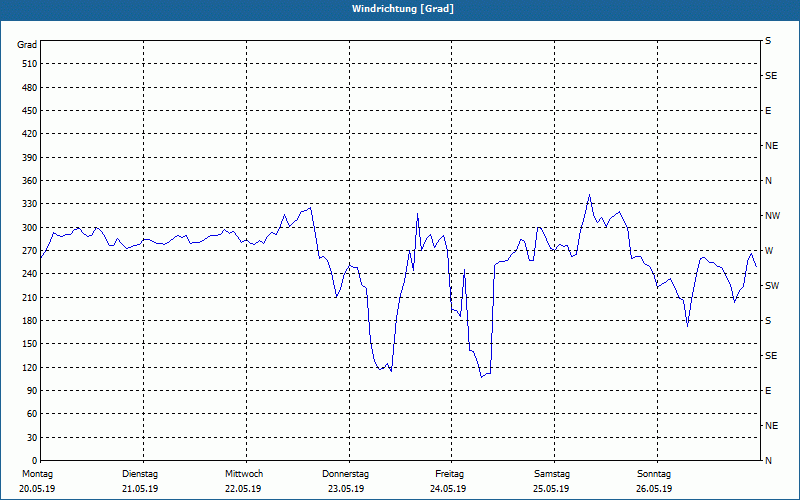The image size is (800, 500).
Task: Click the 'W' compass label
Action: 769,251
